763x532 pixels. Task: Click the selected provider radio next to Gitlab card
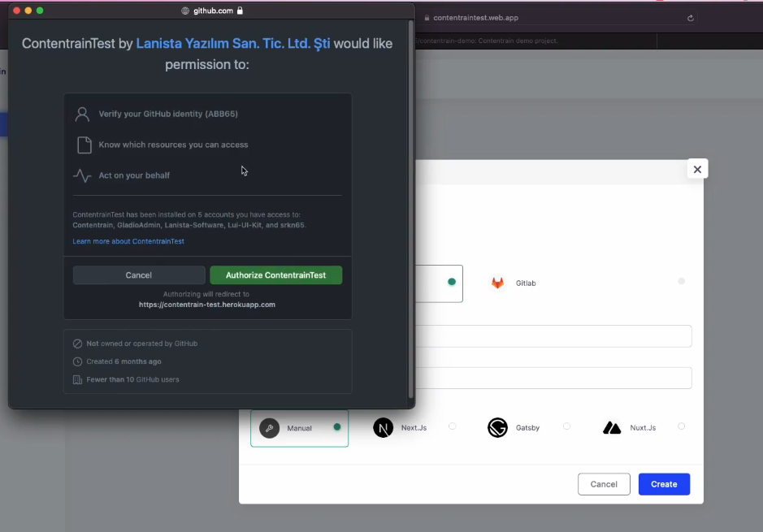[x=452, y=282]
